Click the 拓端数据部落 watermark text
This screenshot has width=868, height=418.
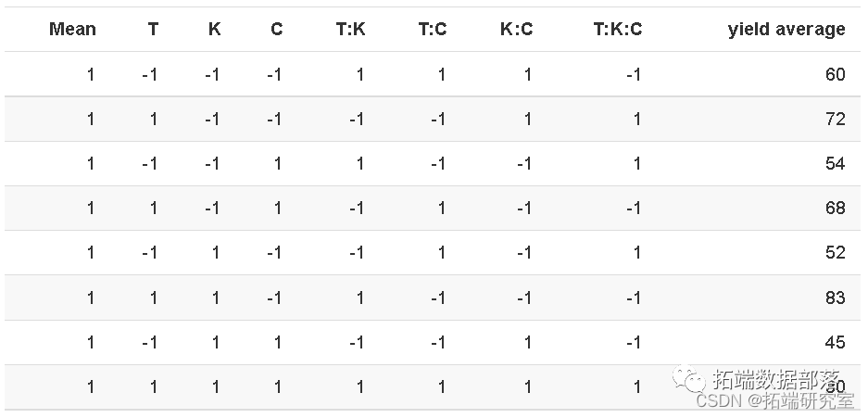tap(778, 380)
